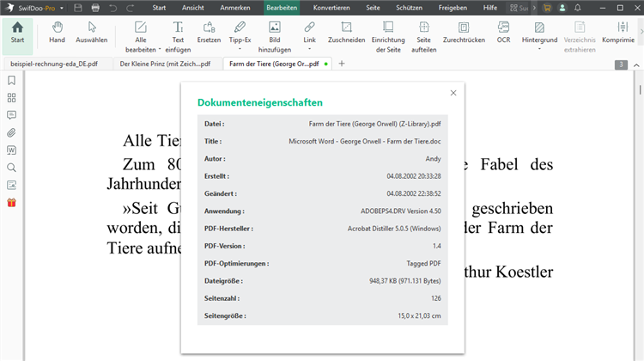Screen dimensions: 644x361
Task: Open the Hintergrund background tool
Action: click(540, 33)
